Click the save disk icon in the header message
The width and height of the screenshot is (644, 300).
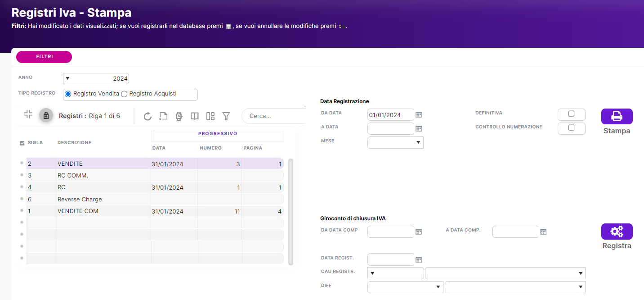click(228, 27)
